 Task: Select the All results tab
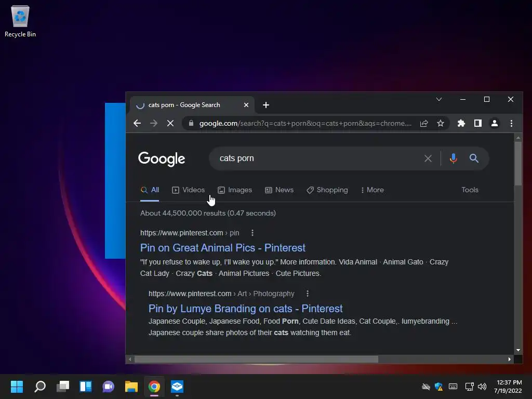click(150, 190)
